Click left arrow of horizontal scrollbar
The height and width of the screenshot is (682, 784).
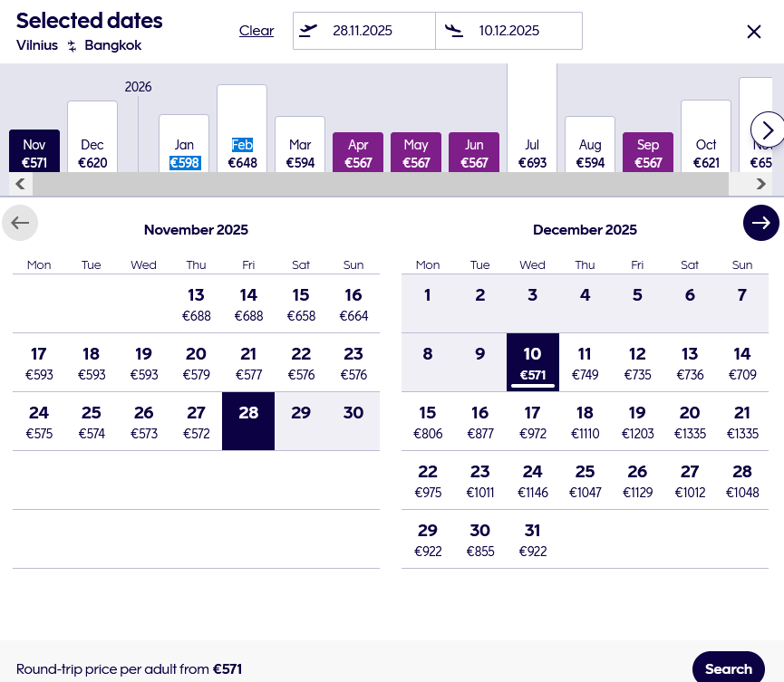point(20,184)
